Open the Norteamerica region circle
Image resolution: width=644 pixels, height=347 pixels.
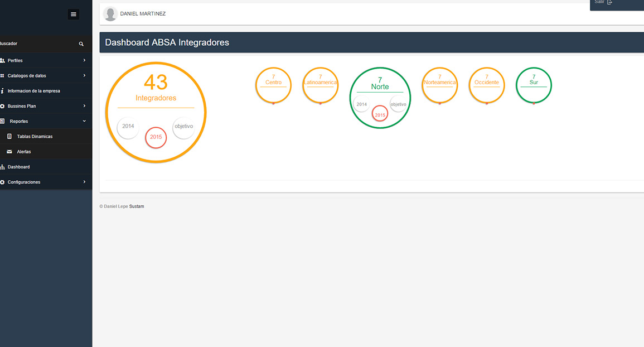440,85
